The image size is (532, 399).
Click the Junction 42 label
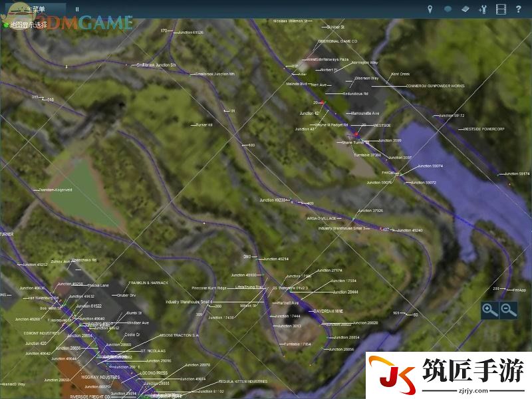click(309, 113)
